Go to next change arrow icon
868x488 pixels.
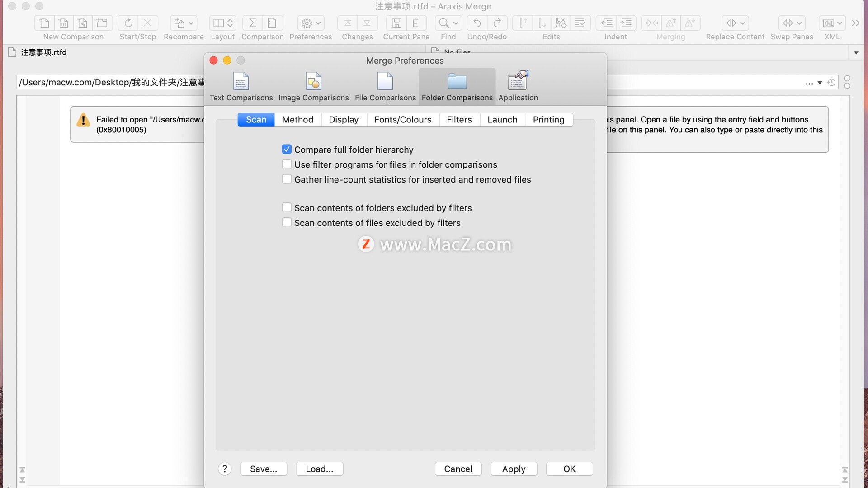pyautogui.click(x=367, y=23)
